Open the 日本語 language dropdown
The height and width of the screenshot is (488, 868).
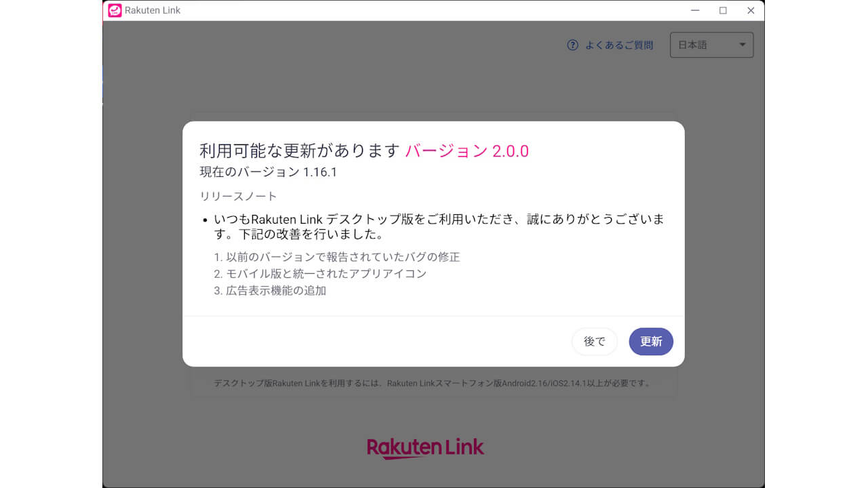711,45
